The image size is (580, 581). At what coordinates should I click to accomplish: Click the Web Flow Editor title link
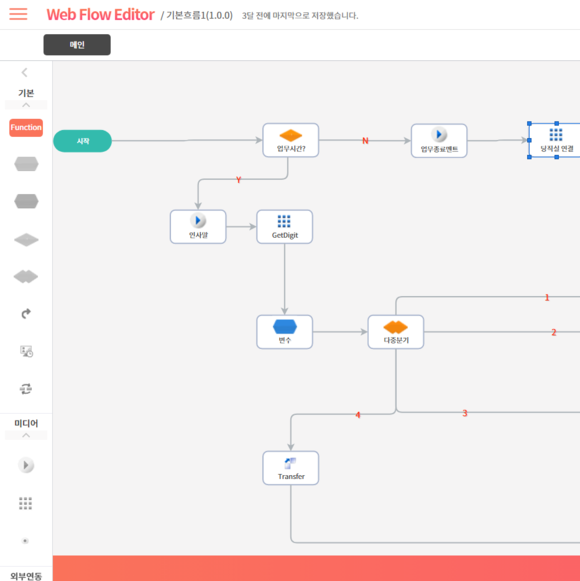click(x=100, y=15)
